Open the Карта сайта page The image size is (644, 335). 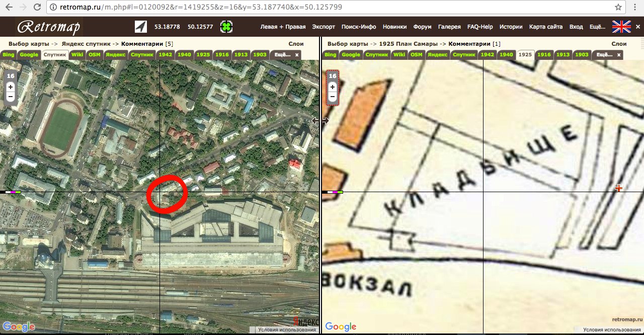(x=546, y=27)
